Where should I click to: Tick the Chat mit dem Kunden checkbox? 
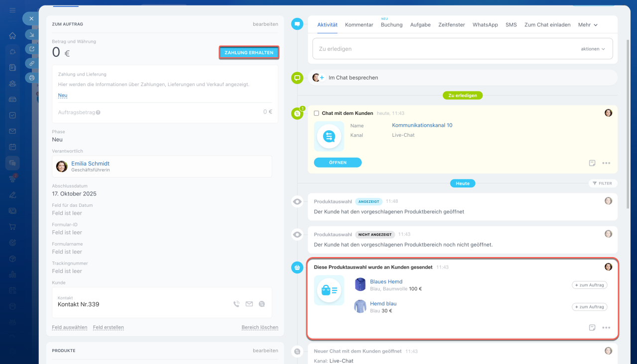[317, 113]
